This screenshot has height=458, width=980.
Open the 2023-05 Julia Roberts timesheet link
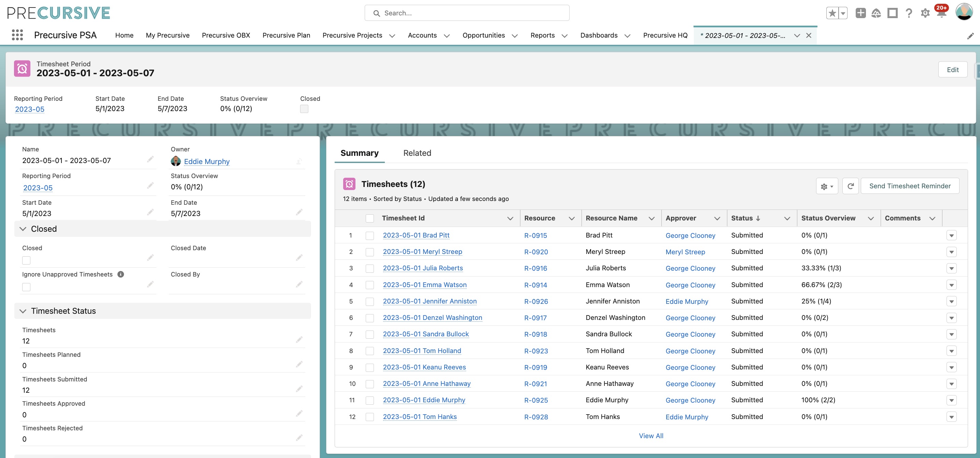pyautogui.click(x=423, y=268)
